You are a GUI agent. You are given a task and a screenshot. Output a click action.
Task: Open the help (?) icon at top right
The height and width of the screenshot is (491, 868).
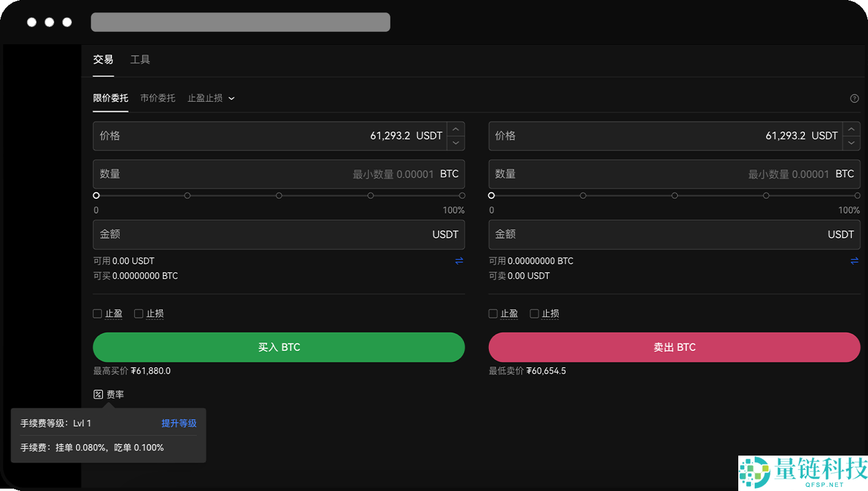pyautogui.click(x=854, y=99)
